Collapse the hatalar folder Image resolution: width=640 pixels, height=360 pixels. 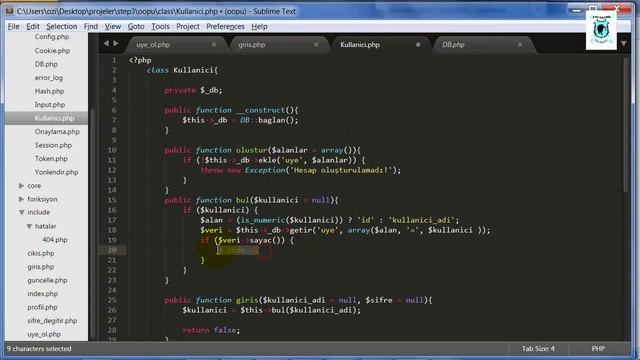[x=29, y=226]
